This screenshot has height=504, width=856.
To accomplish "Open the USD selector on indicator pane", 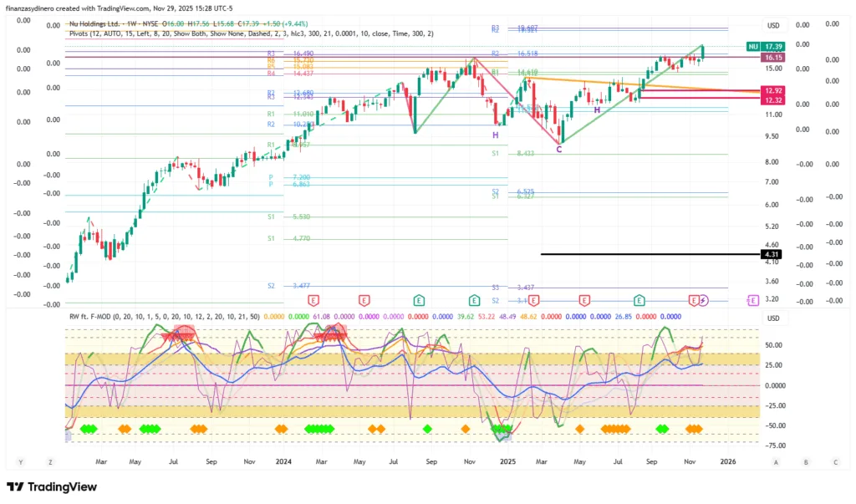I will 773,318.
